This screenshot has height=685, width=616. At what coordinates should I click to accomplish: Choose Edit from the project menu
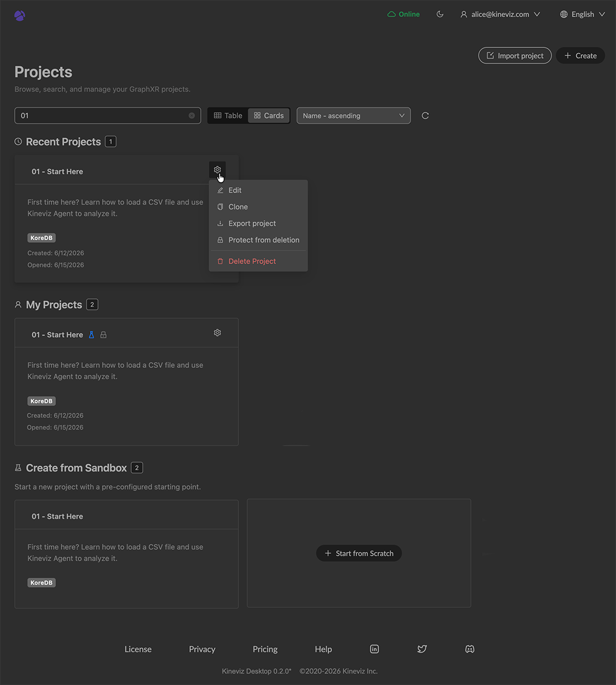click(258, 190)
